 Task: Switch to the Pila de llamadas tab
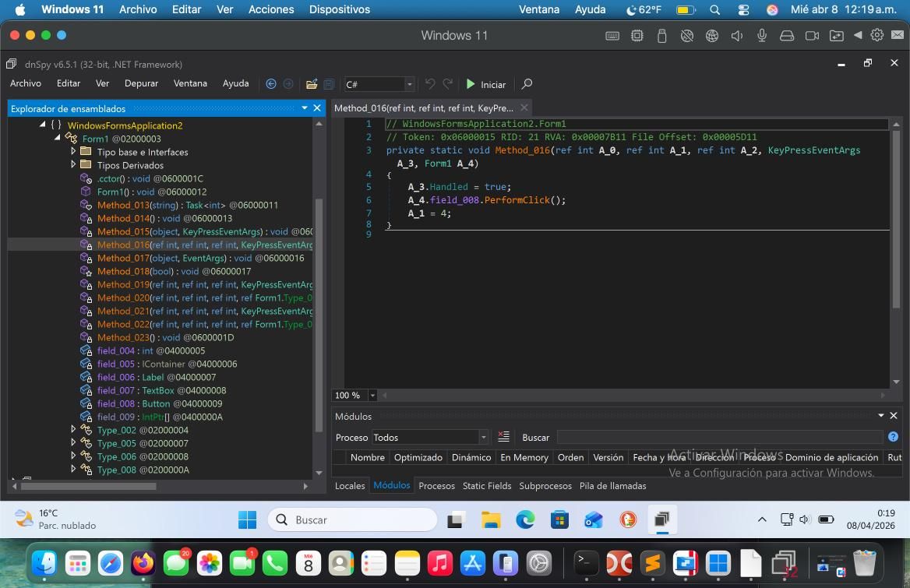tap(612, 485)
